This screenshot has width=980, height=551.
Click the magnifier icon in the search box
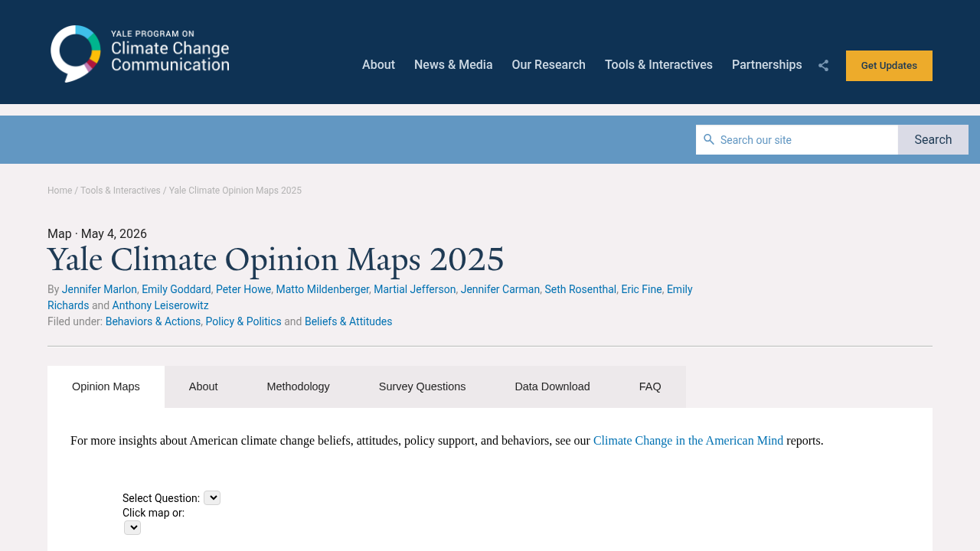pos(709,139)
